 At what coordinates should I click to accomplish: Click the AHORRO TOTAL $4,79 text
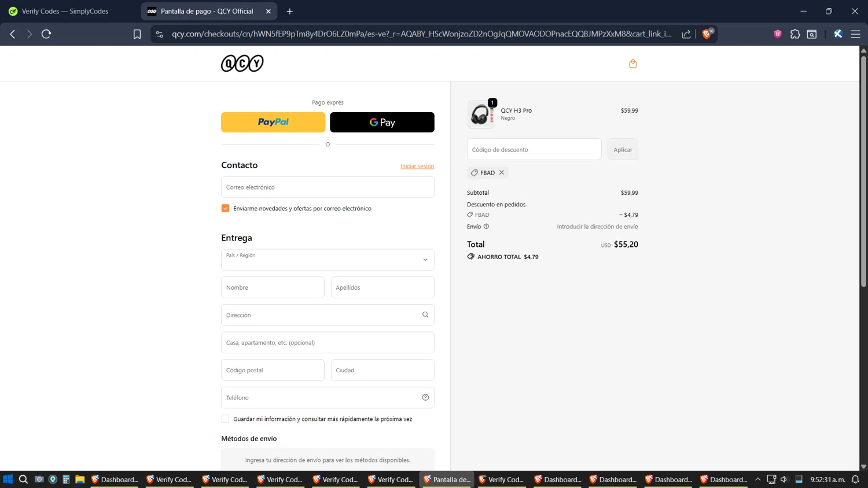pyautogui.click(x=507, y=257)
